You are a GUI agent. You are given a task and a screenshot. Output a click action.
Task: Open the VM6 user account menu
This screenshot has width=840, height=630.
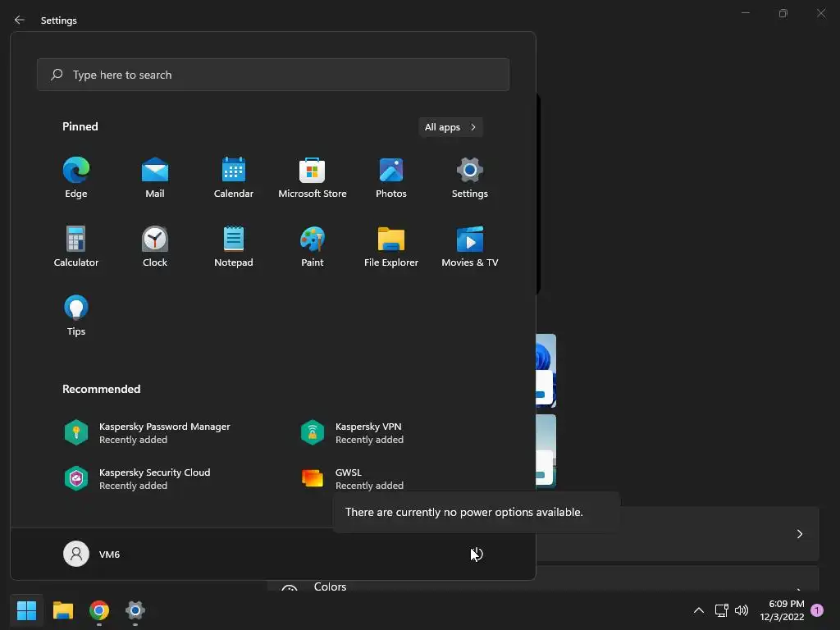[x=92, y=554]
